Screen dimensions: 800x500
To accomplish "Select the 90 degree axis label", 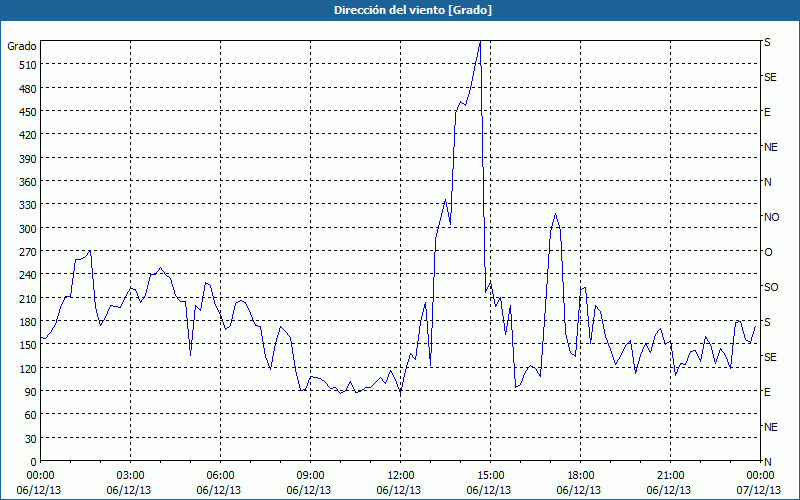I will click(x=31, y=392).
